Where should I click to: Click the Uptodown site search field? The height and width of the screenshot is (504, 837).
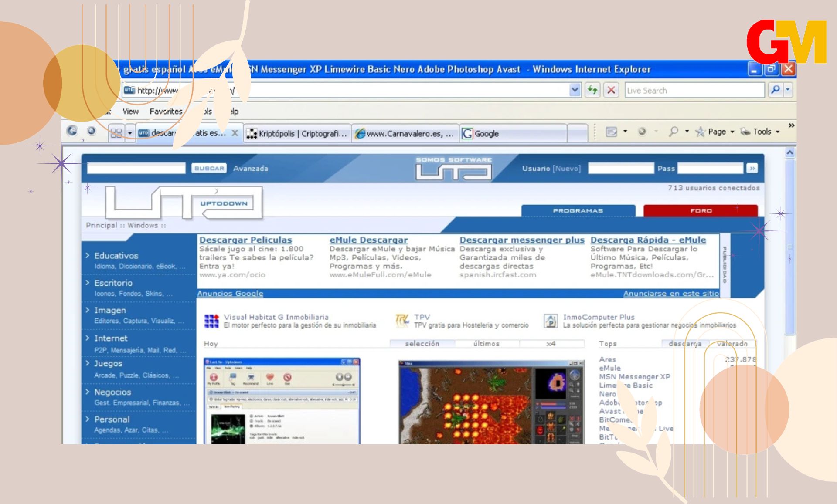click(136, 168)
